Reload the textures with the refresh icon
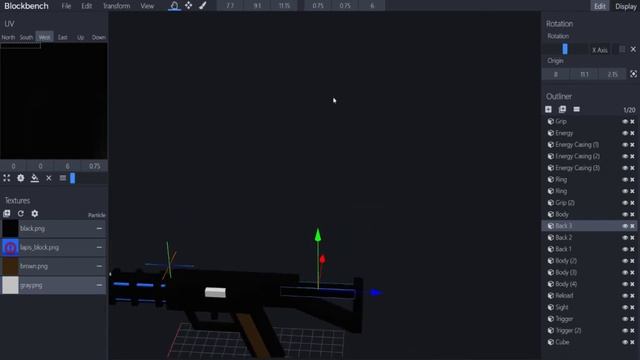This screenshot has width=640, height=360. (20, 213)
